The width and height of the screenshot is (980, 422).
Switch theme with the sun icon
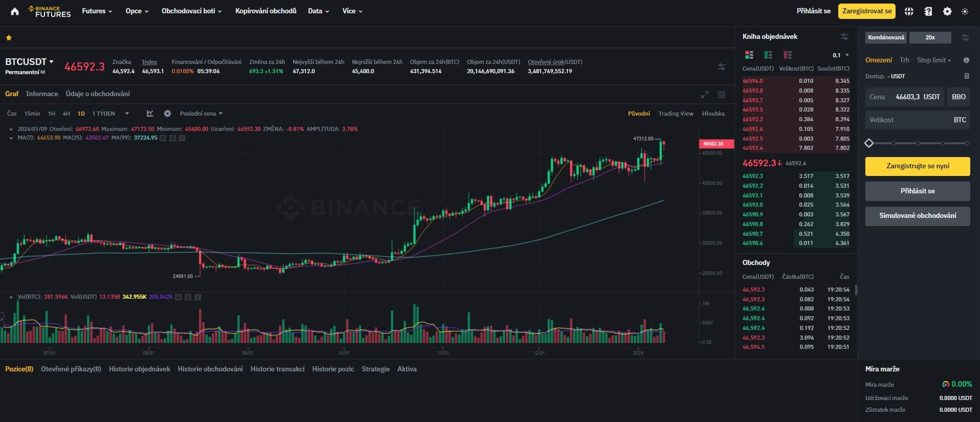click(x=965, y=11)
